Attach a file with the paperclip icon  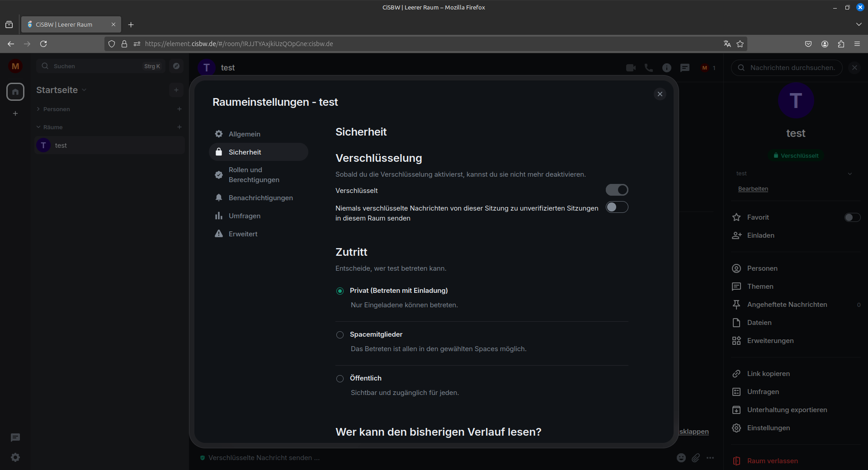tap(696, 458)
